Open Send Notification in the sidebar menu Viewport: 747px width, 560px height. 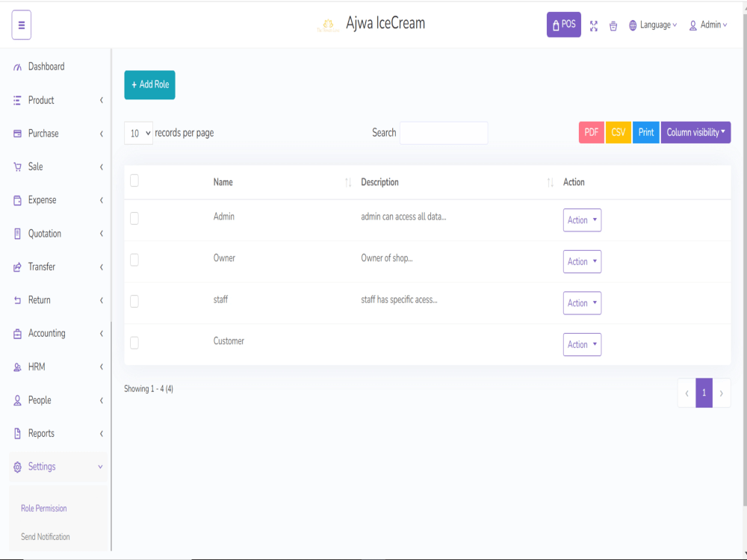(x=44, y=536)
